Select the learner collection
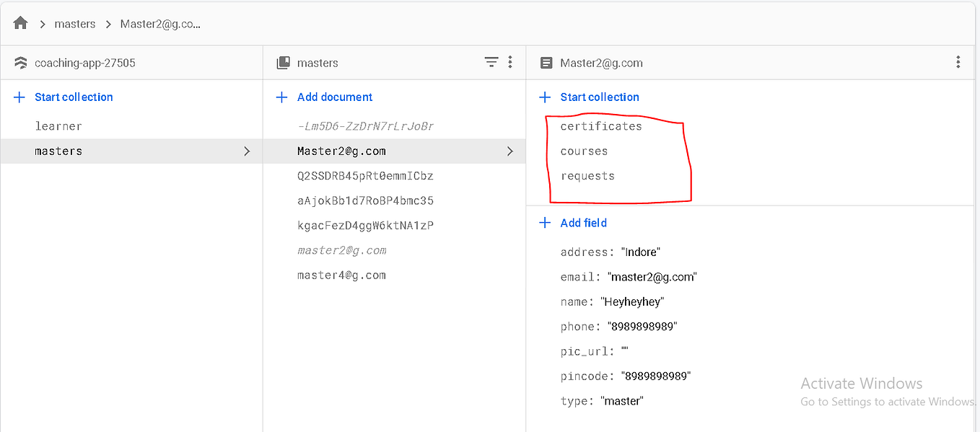The height and width of the screenshot is (432, 980). click(58, 125)
